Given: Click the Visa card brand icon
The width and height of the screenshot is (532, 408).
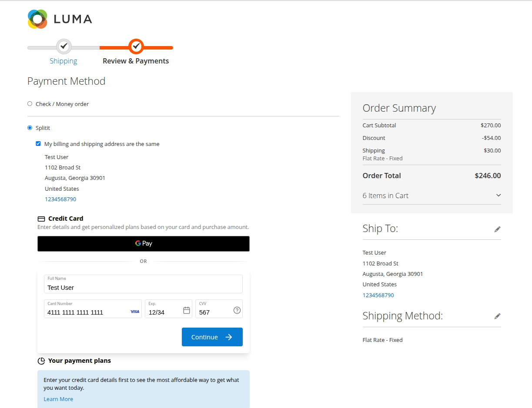Looking at the screenshot, I should click(135, 312).
